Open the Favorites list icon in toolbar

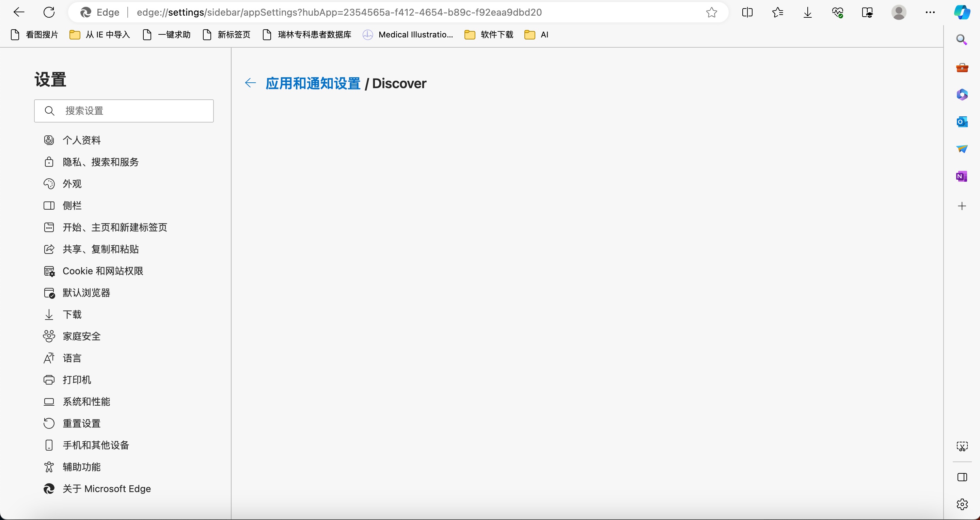778,13
